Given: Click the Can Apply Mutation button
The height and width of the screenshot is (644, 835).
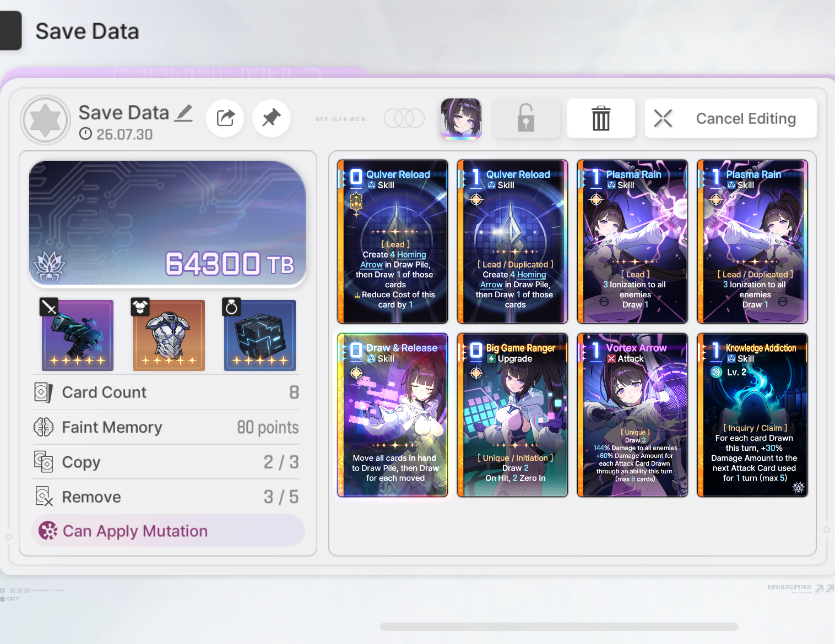Looking at the screenshot, I should pyautogui.click(x=168, y=531).
